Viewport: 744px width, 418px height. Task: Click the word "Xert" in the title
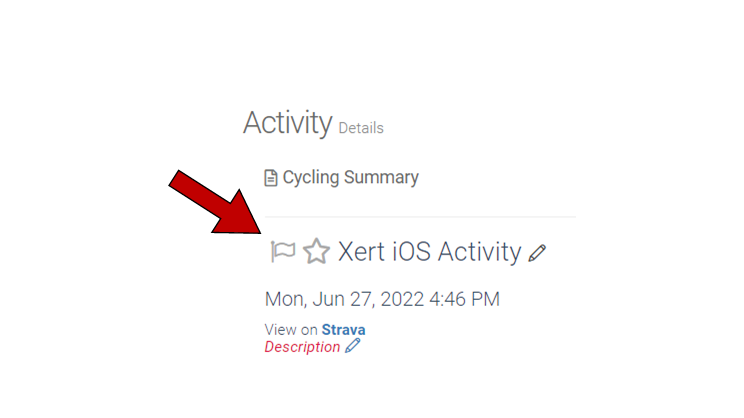click(364, 251)
